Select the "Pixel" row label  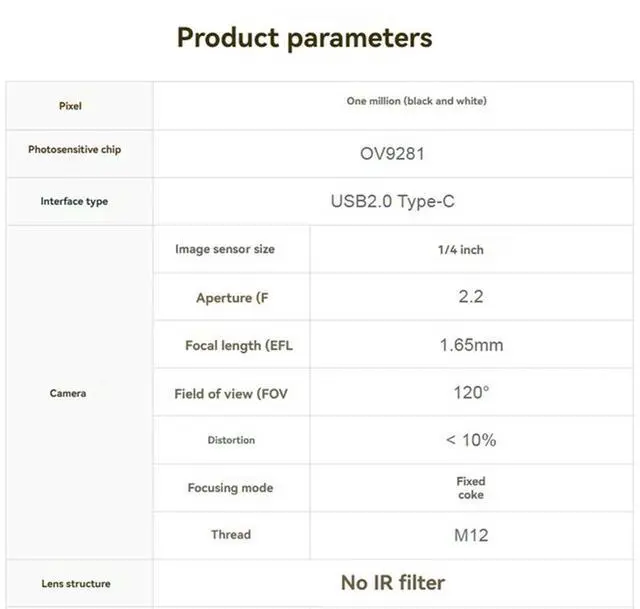coord(70,106)
